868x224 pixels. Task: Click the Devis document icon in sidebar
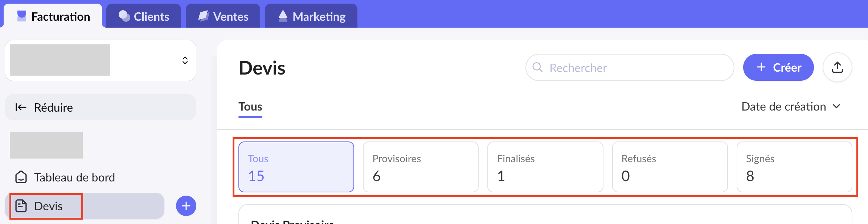coord(21,206)
